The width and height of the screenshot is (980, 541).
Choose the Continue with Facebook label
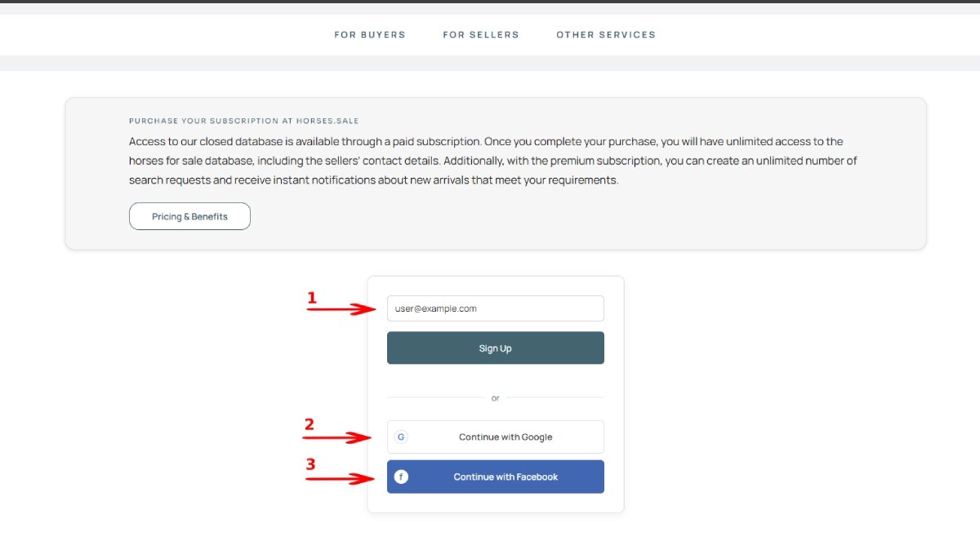click(506, 477)
